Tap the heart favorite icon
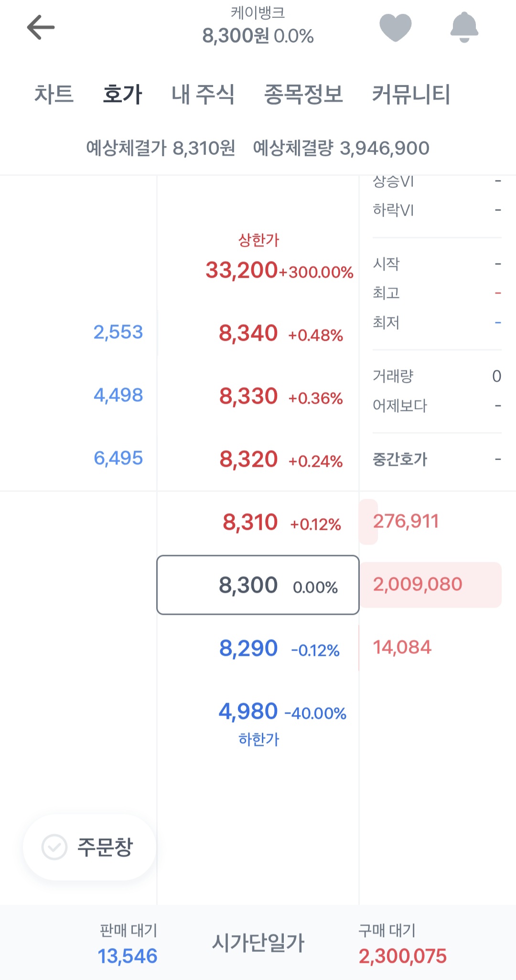The image size is (516, 980). 395,27
